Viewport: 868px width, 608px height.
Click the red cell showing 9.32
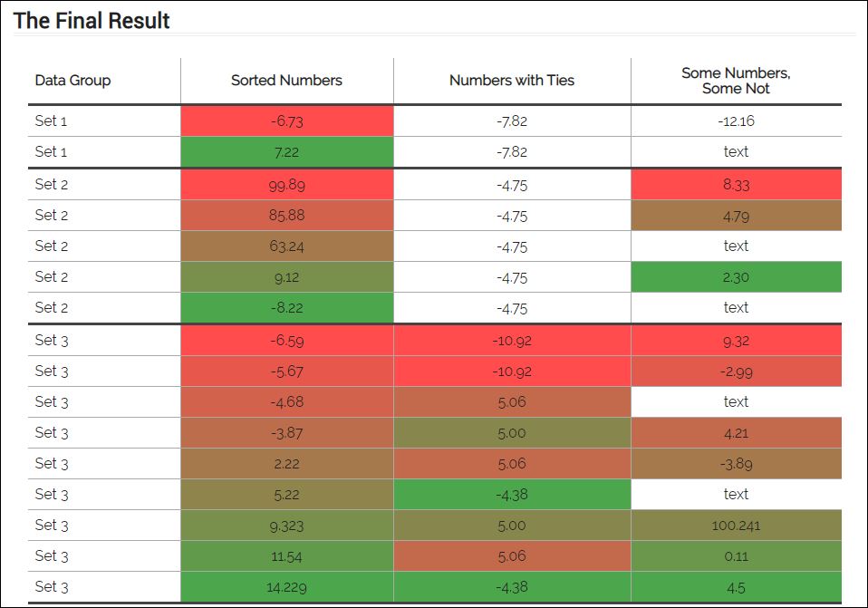(x=736, y=341)
